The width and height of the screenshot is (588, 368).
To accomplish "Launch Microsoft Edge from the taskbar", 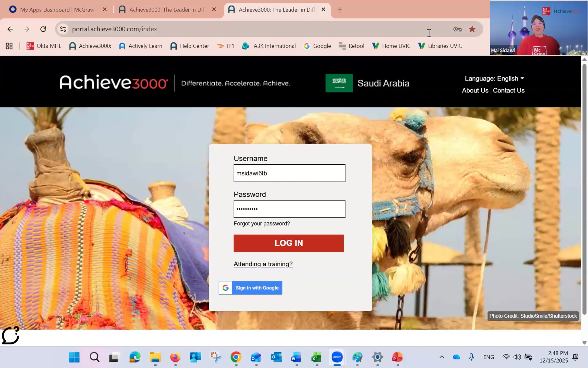I will (x=135, y=357).
